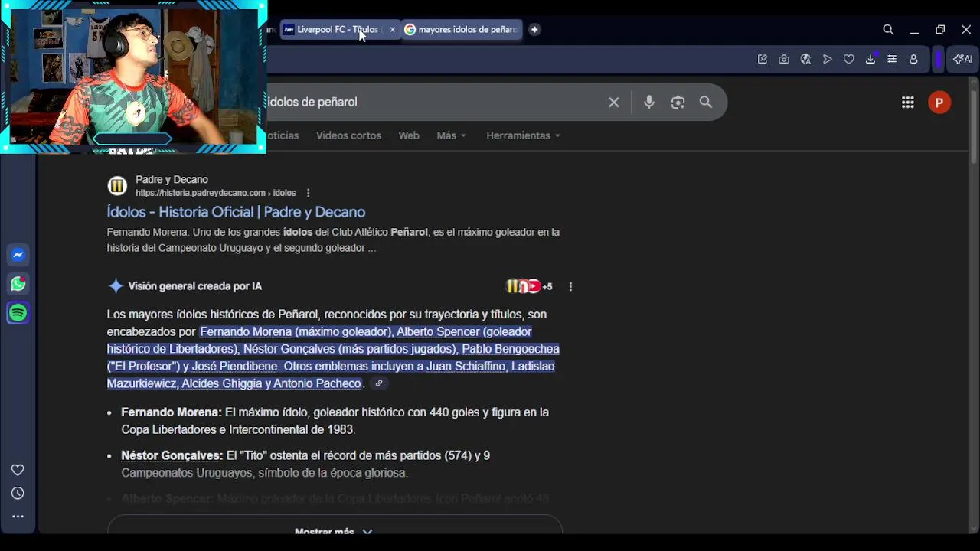
Task: Open easy setup sliders icon
Action: [892, 59]
